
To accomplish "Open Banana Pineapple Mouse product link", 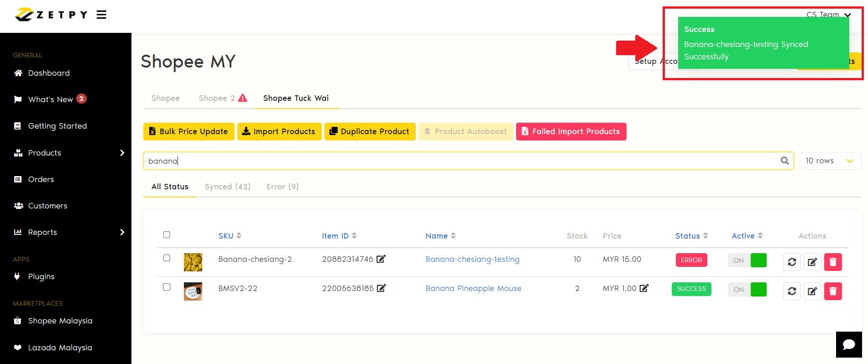I will click(x=473, y=288).
